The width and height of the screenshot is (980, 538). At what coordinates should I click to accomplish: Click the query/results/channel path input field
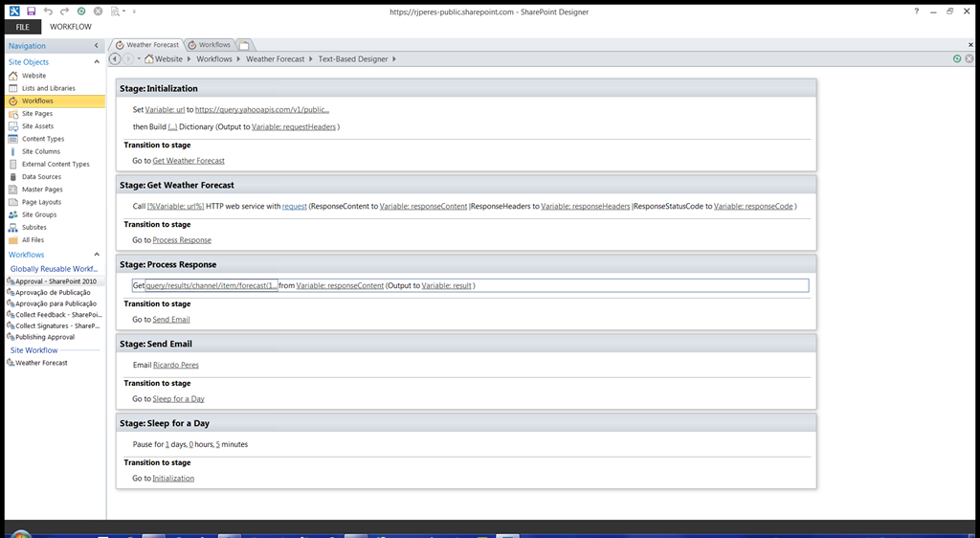[x=212, y=285]
